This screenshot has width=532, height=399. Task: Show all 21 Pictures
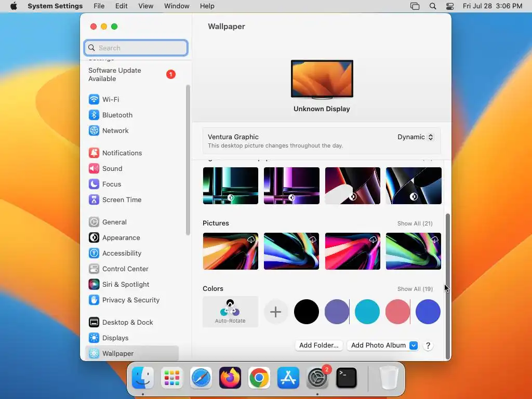415,223
